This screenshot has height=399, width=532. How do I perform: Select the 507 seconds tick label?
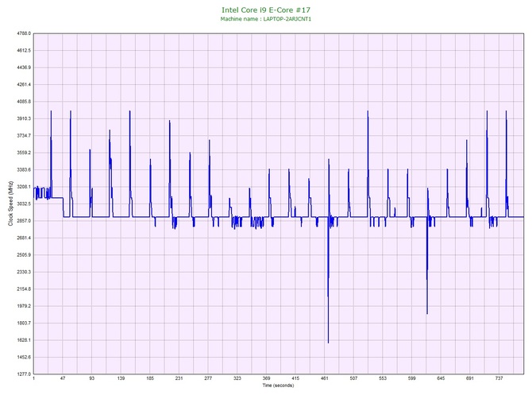(353, 378)
